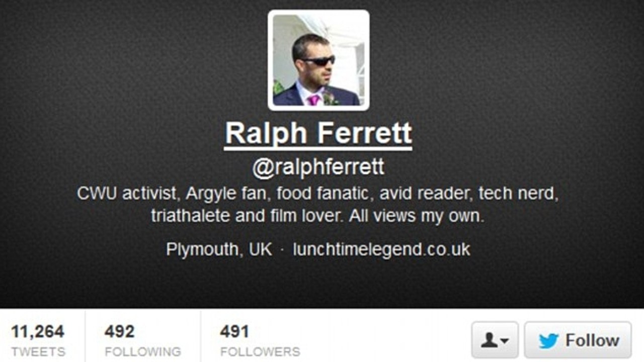Click the word Follow on the button
Image resolution: width=644 pixels, height=362 pixels.
(592, 340)
